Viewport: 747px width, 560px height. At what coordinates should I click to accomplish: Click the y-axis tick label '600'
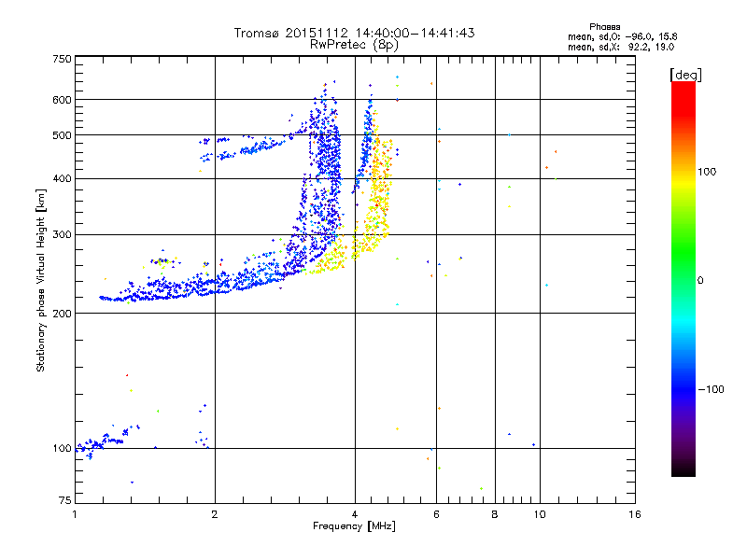[x=62, y=100]
